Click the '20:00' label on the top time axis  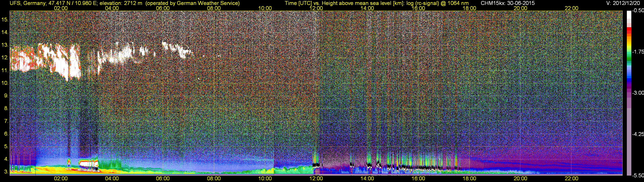[521, 8]
